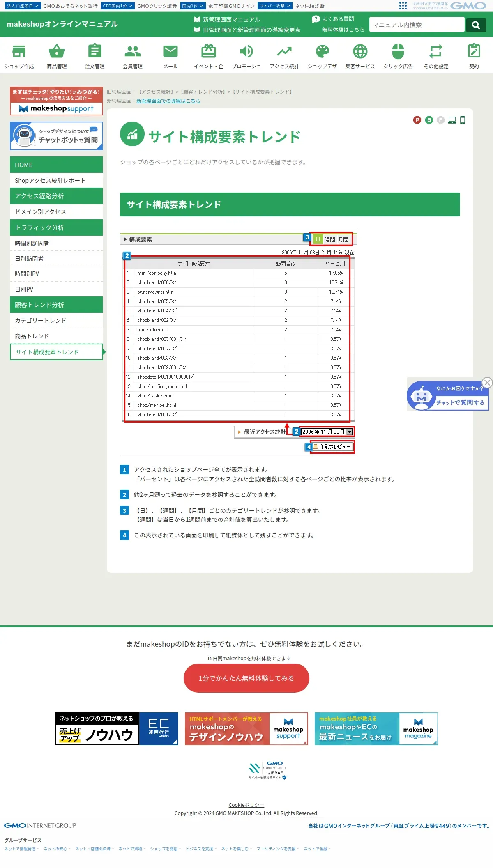Screen dimensions: 493x868
Task: Select 時間別訪問者 in sidebar
Action: pos(56,243)
